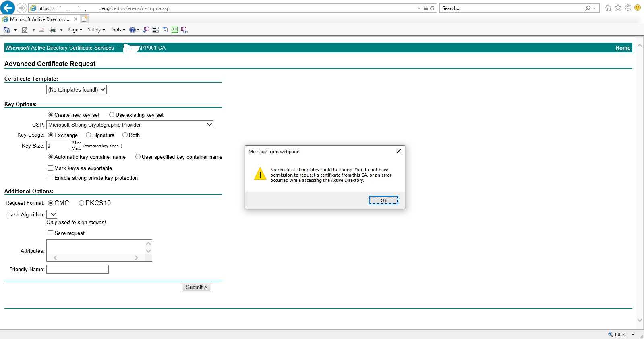Image resolution: width=644 pixels, height=339 pixels.
Task: Close the Message from webpage dialog
Action: [399, 151]
